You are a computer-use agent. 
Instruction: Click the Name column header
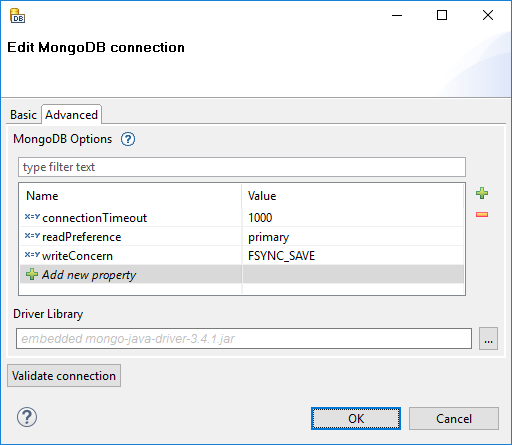point(131,196)
